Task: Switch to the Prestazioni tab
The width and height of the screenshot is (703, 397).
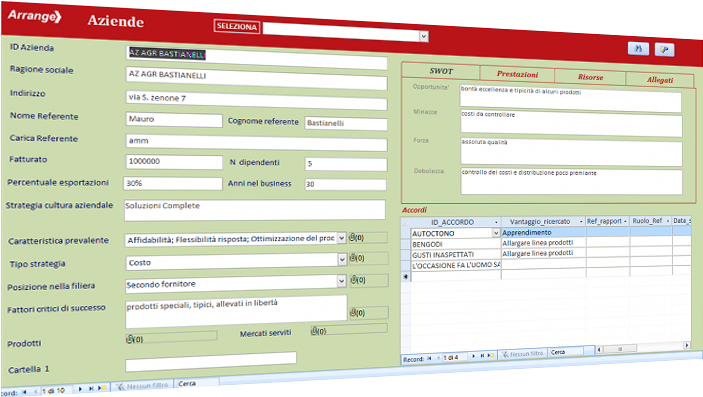Action: pos(517,74)
